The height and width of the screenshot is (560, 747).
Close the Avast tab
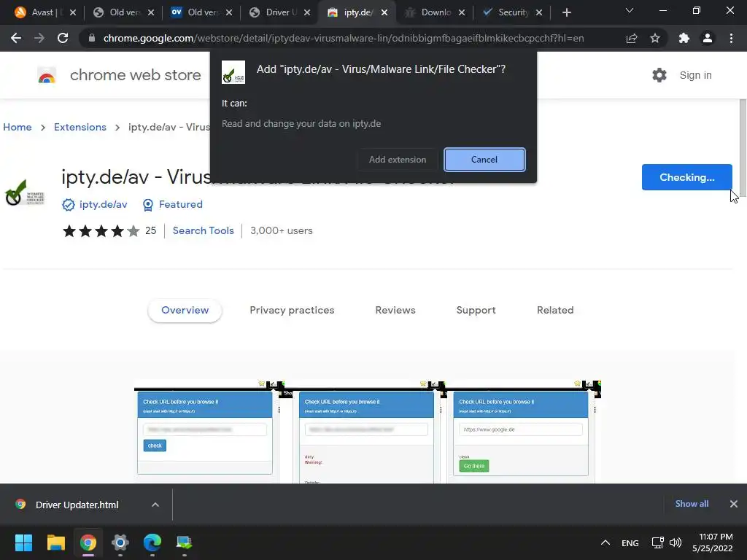click(x=73, y=12)
